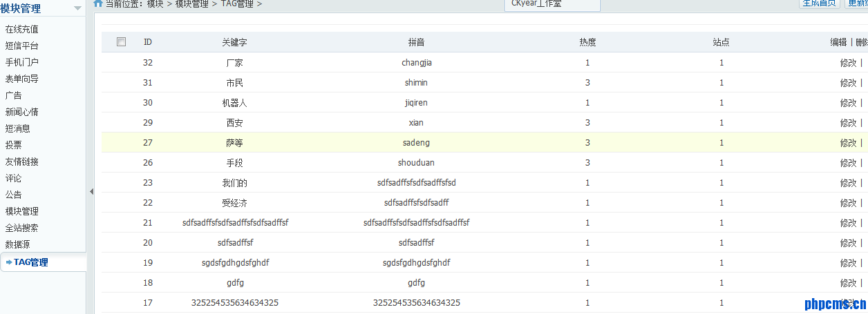
Task: Open the CKyear工作室 site selector
Action: (552, 4)
